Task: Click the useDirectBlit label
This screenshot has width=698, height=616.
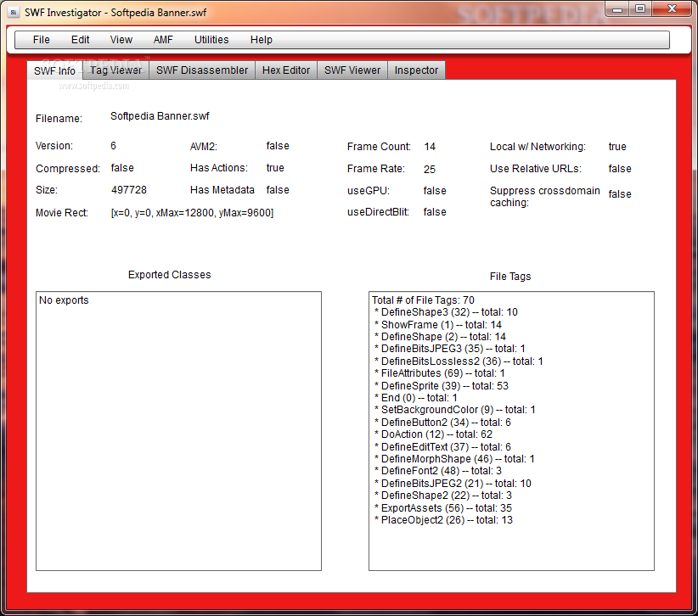Action: (x=378, y=212)
